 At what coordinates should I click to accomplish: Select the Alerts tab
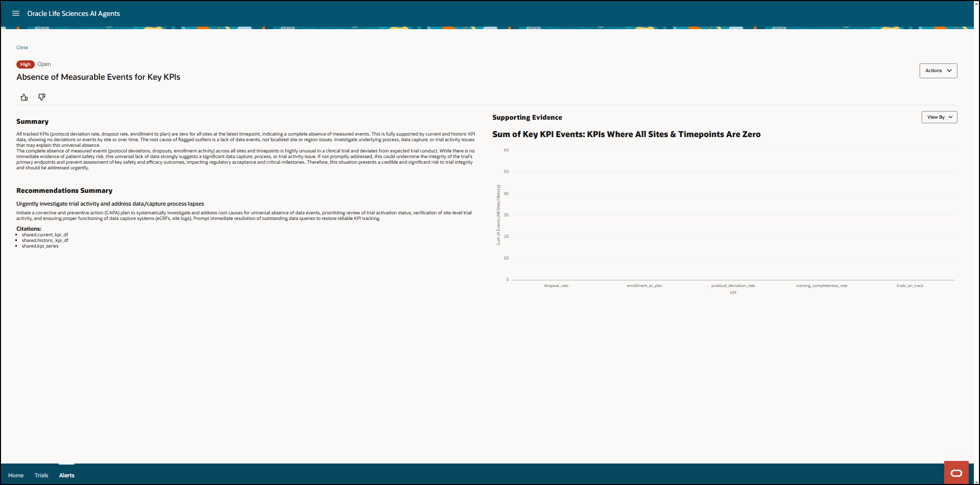coord(67,475)
